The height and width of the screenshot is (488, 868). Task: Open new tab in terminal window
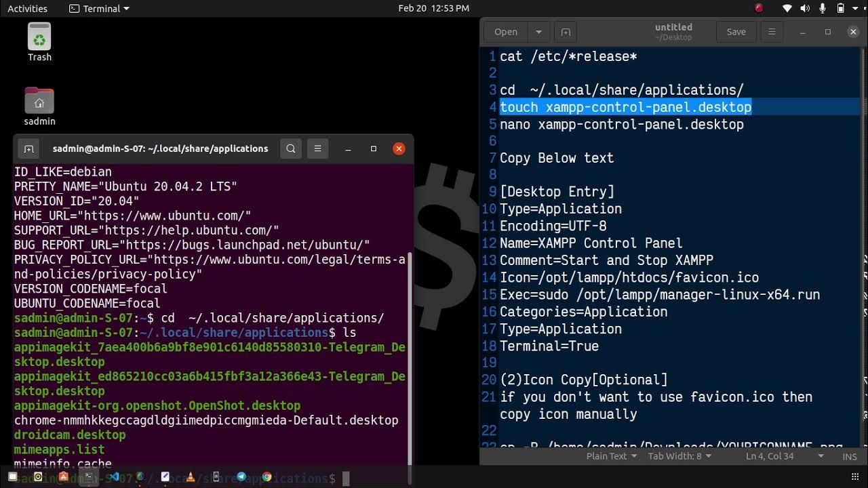coord(28,148)
